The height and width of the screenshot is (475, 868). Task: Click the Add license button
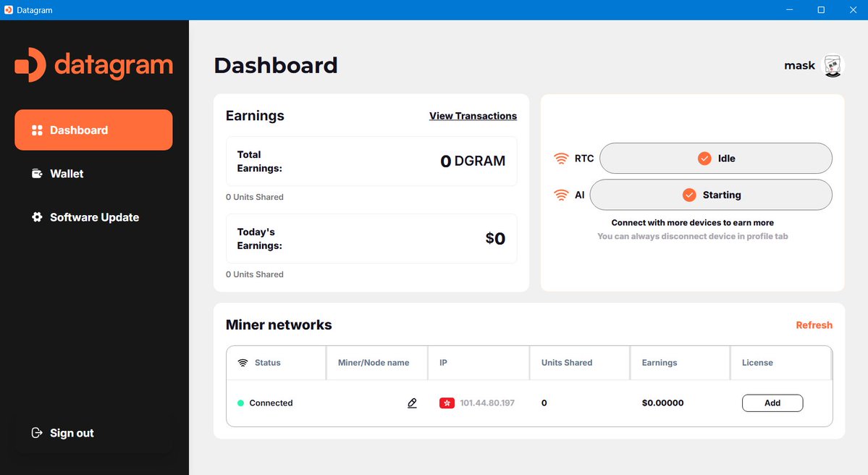772,403
